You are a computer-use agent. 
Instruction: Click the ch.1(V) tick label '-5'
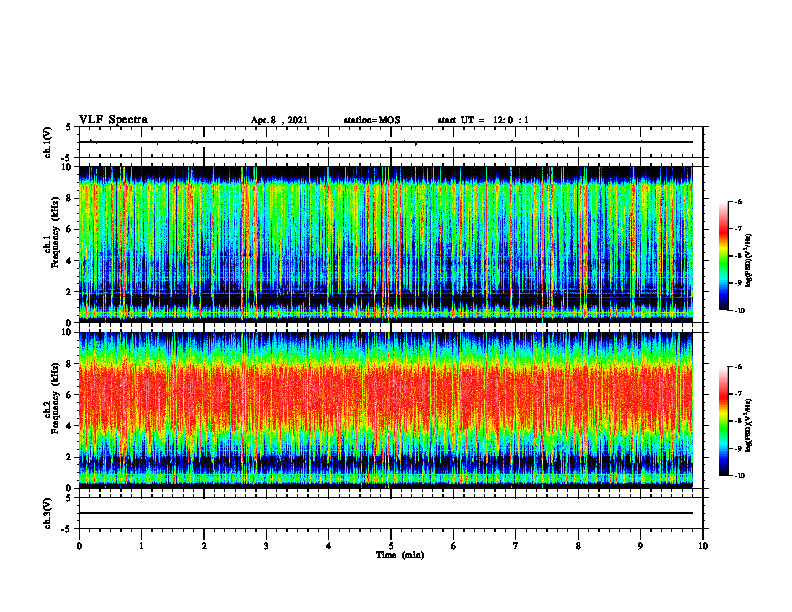(68, 158)
